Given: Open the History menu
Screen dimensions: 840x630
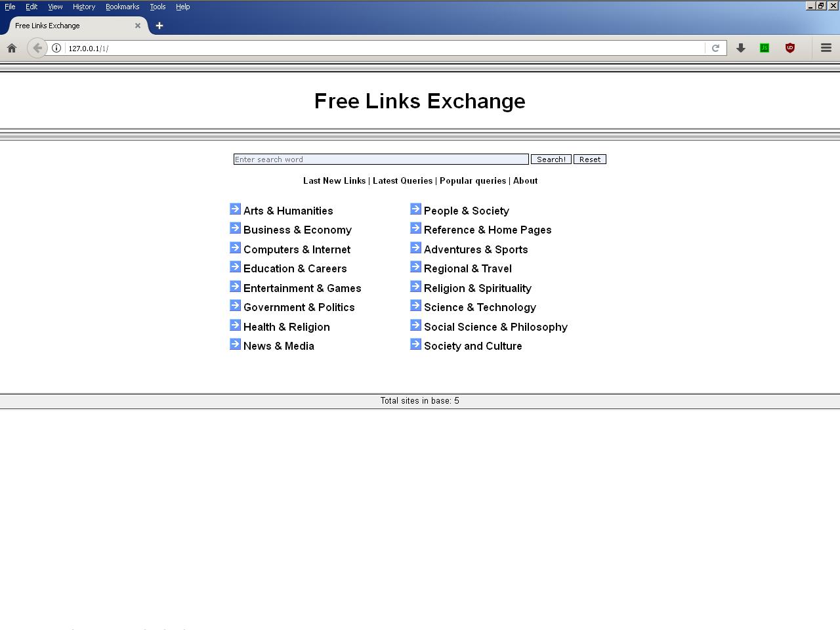Looking at the screenshot, I should click(x=84, y=7).
